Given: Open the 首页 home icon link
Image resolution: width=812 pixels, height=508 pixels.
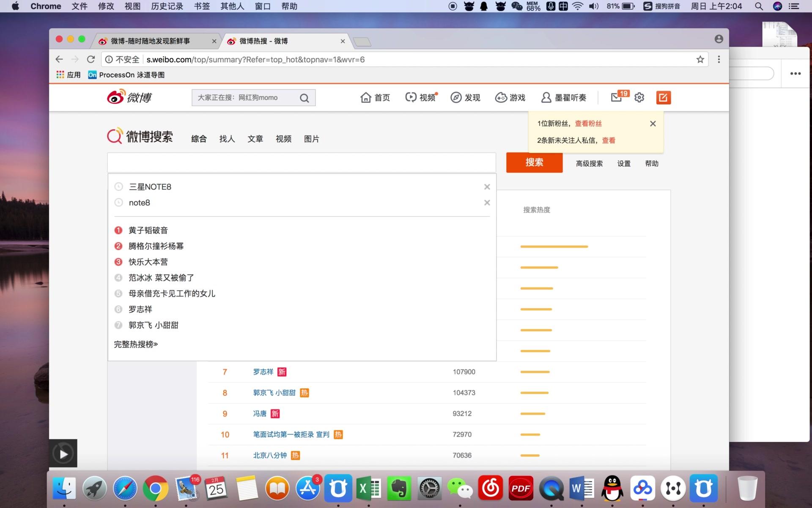Looking at the screenshot, I should [375, 98].
